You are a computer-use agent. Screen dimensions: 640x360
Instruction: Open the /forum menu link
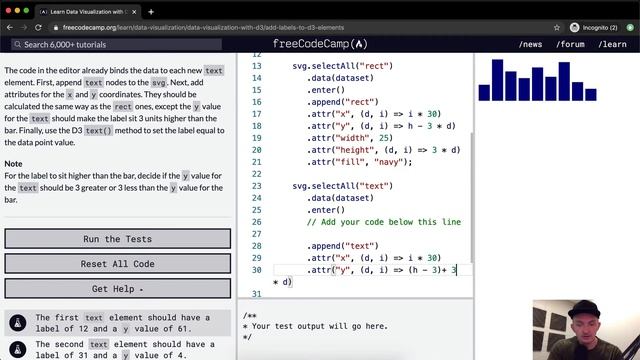tap(570, 44)
